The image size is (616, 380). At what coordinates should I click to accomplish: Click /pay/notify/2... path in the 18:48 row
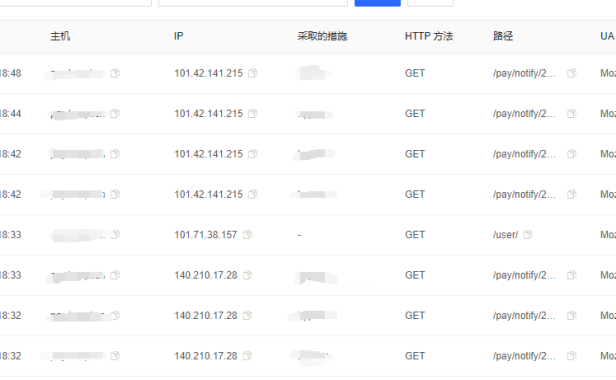click(x=524, y=73)
